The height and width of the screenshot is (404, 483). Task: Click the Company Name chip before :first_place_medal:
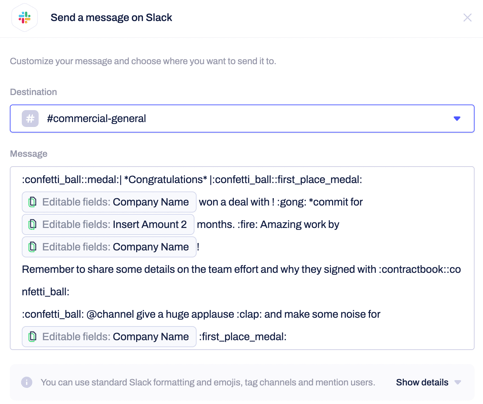[109, 336]
